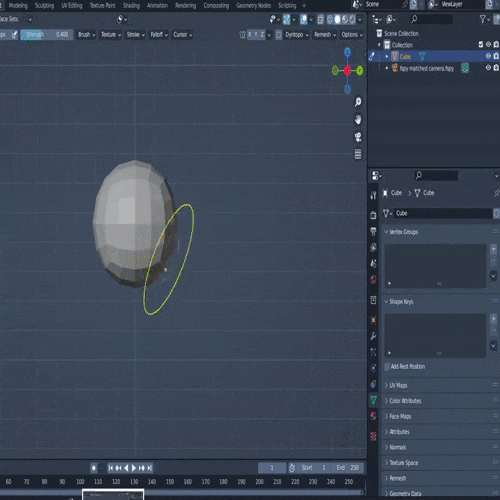Switch to orthographic grid view icon
Image resolution: width=500 pixels, height=500 pixels.
[x=358, y=154]
